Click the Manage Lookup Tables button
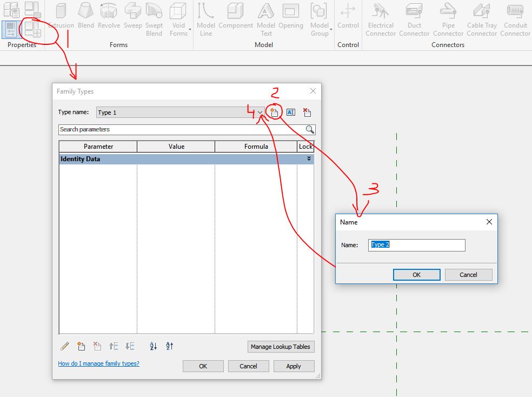 [280, 347]
